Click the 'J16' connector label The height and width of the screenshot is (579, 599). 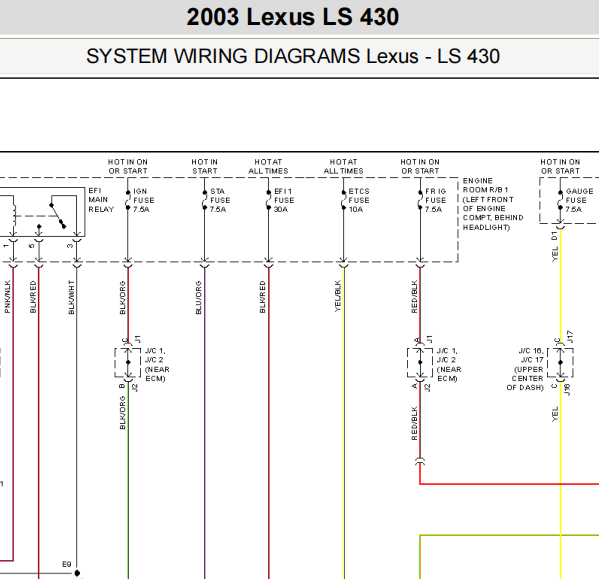point(567,390)
